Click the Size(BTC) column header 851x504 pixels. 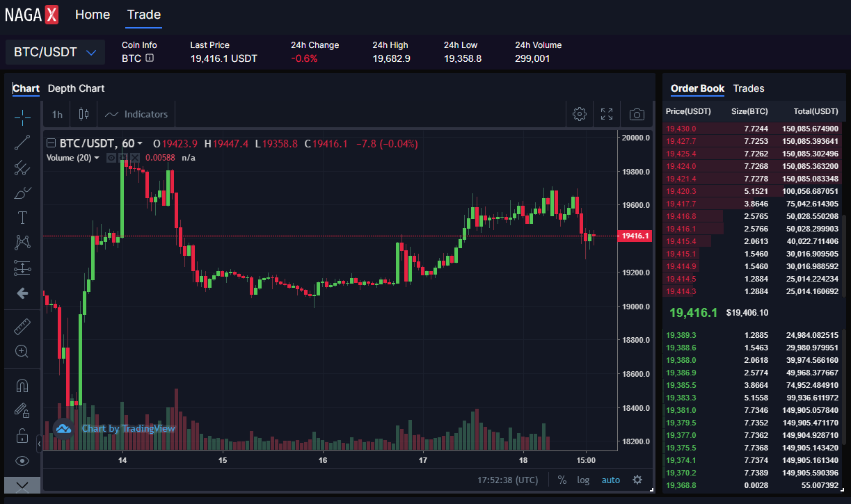pos(749,111)
